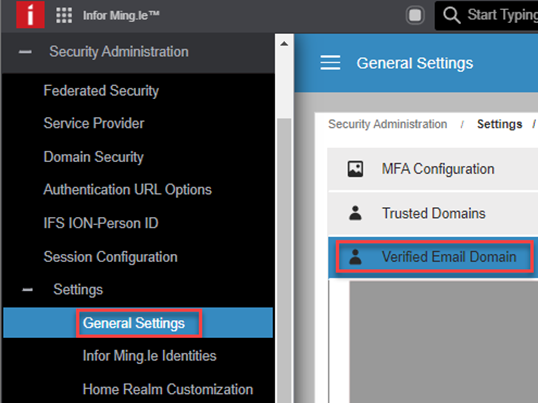The image size is (538, 403).
Task: Select Domain Security in sidebar
Action: pyautogui.click(x=93, y=157)
